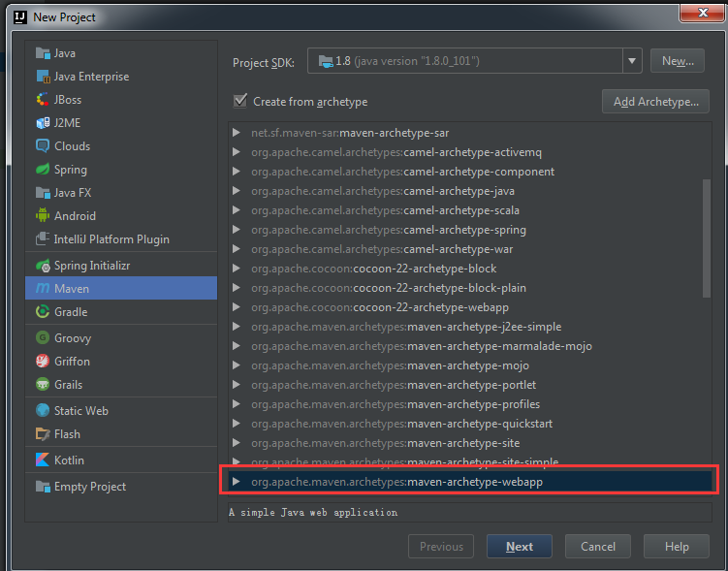Viewport: 728px width, 571px height.
Task: Select Spring project type label
Action: (x=71, y=170)
